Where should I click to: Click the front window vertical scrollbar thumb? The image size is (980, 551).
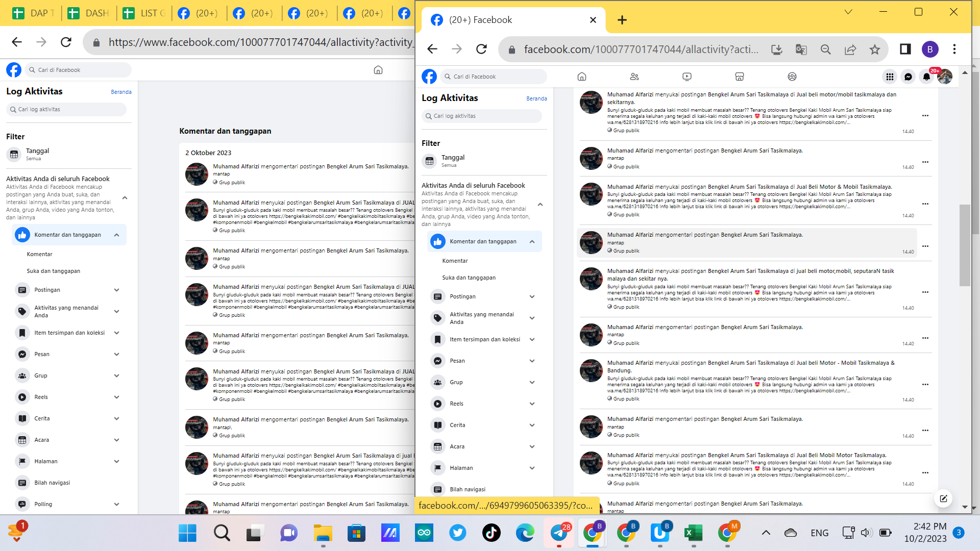tap(964, 245)
